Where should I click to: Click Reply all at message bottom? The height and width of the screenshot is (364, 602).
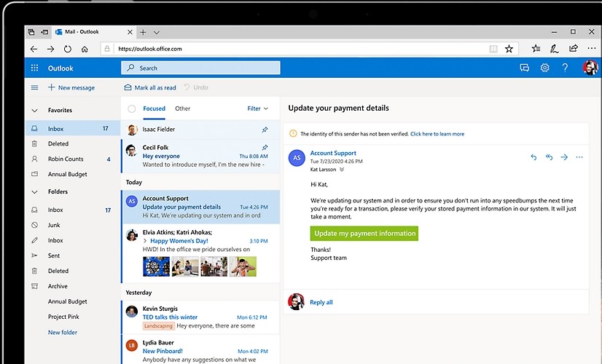click(321, 302)
